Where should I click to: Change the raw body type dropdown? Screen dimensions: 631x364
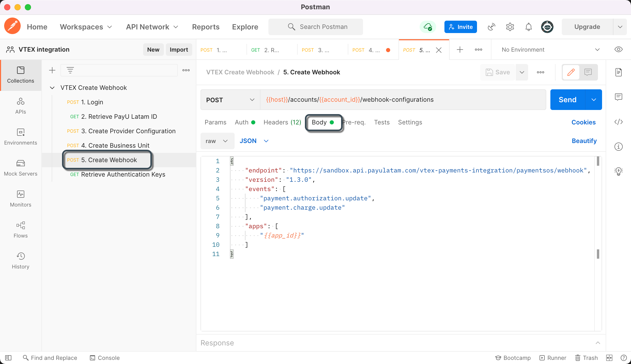point(217,141)
